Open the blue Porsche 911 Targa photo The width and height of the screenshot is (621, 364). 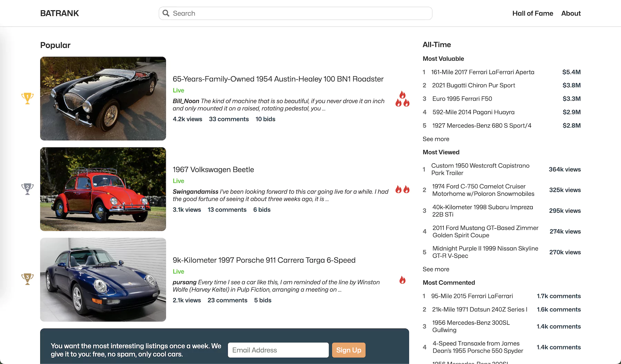click(x=103, y=280)
